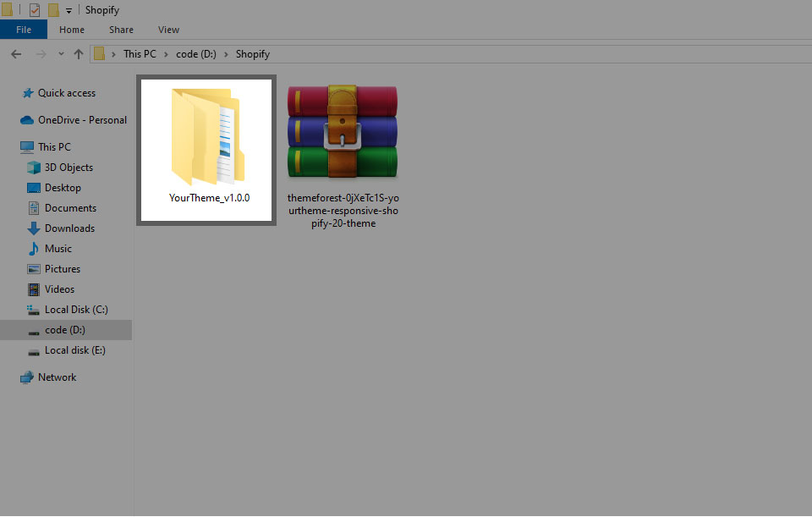
Task: Click the Forward navigation arrow
Action: click(41, 54)
